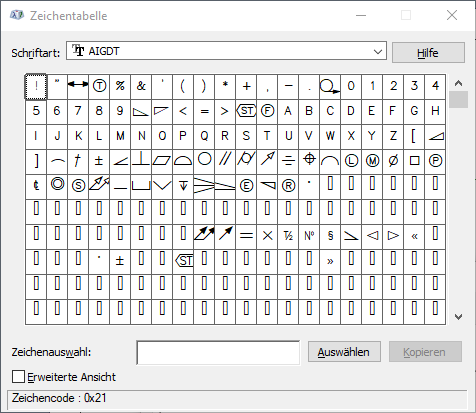
Task: Pick the circled T symbol
Action: tap(99, 86)
